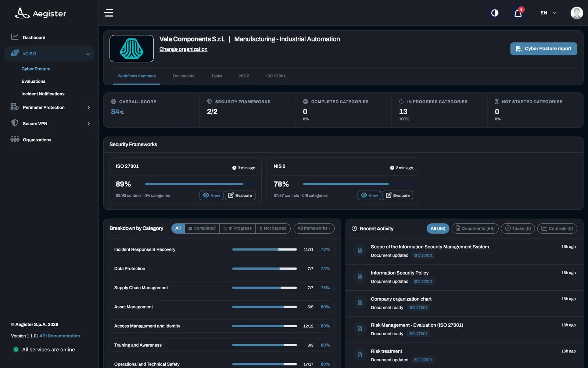Click the Security Frameworks shield icon
This screenshot has height=368, width=588.
(209, 102)
